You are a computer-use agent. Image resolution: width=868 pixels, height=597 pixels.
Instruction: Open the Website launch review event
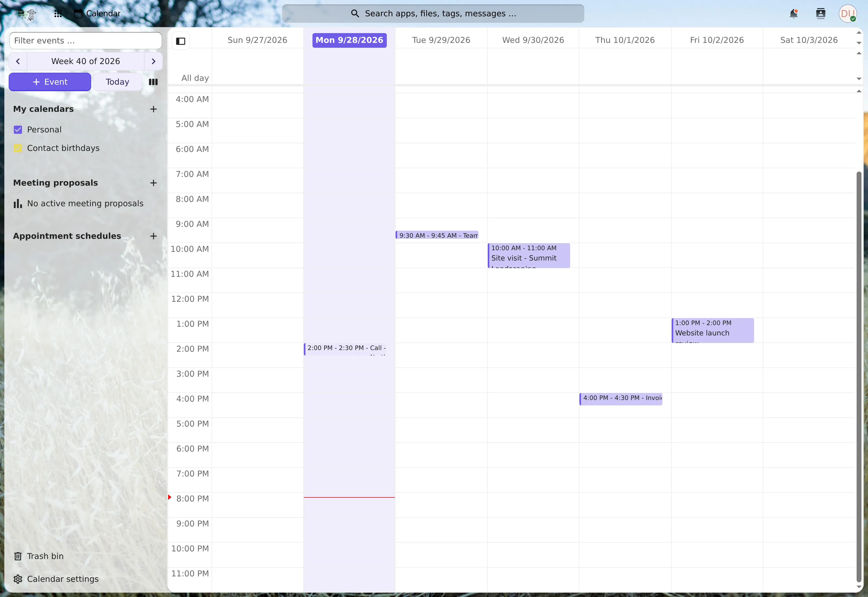[x=713, y=331]
